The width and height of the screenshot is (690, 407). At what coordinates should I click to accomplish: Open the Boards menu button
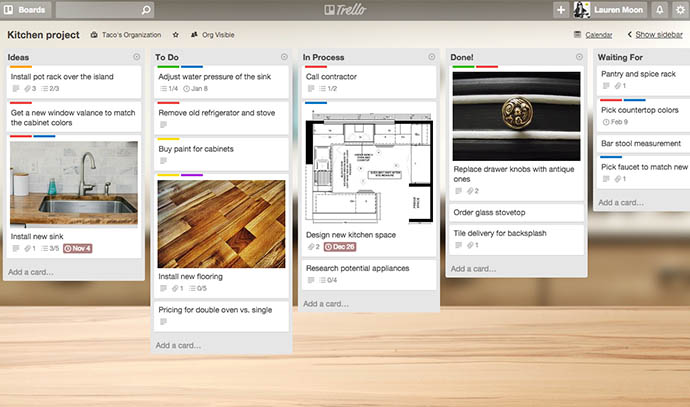[25, 10]
